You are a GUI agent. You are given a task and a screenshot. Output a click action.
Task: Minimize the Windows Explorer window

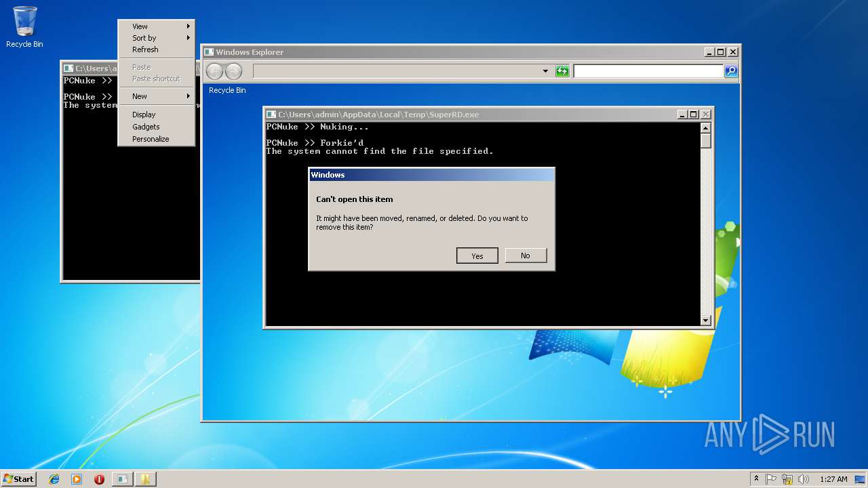(x=709, y=52)
